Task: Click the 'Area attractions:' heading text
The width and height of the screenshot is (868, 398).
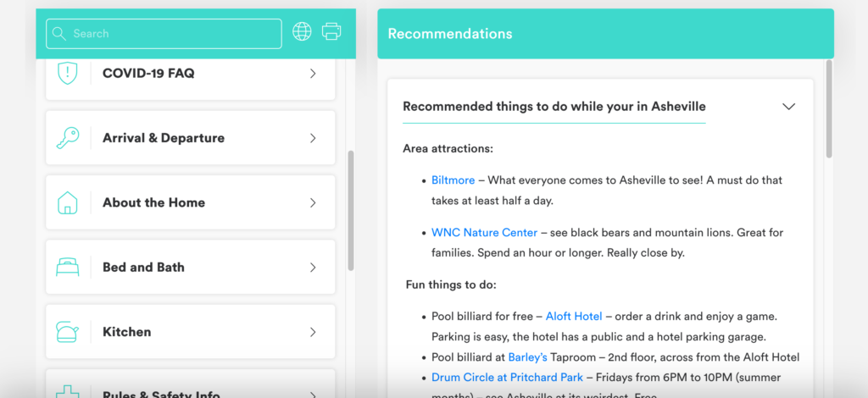Action: coord(448,149)
